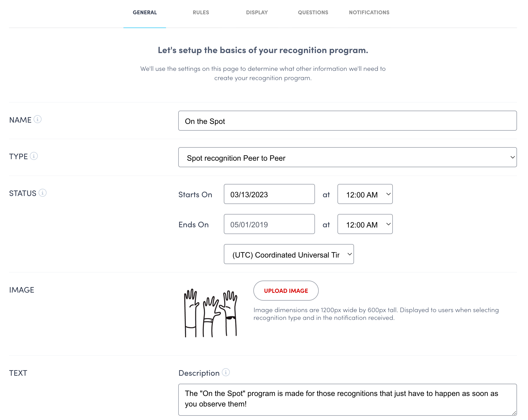Click the UPLOAD IMAGE button
This screenshot has height=420, width=528.
point(286,291)
